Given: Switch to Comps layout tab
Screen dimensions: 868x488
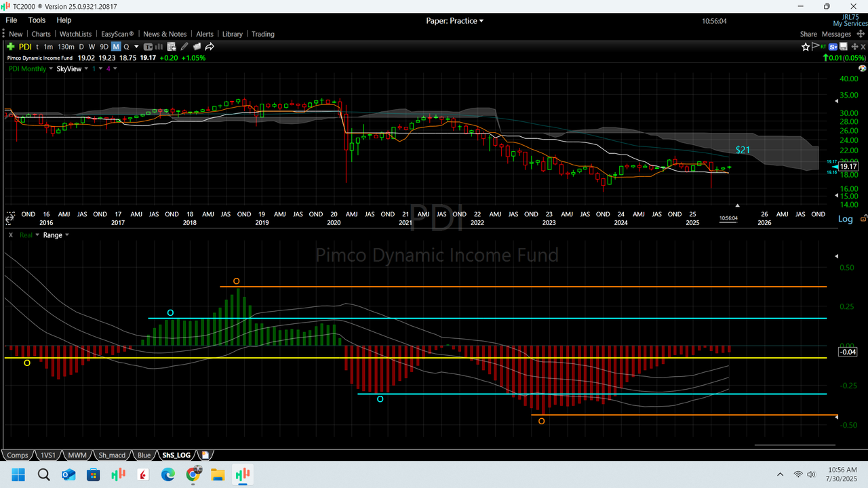Looking at the screenshot, I should (x=18, y=455).
